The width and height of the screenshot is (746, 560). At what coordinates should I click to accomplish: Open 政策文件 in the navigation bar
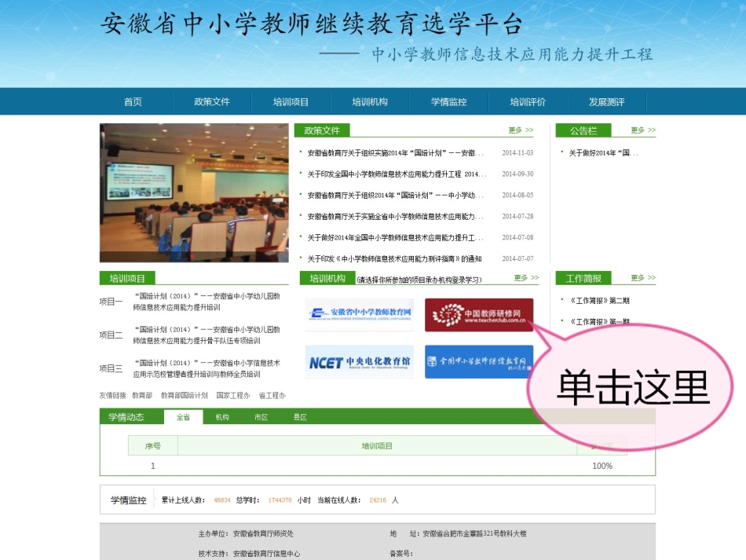pos(212,102)
